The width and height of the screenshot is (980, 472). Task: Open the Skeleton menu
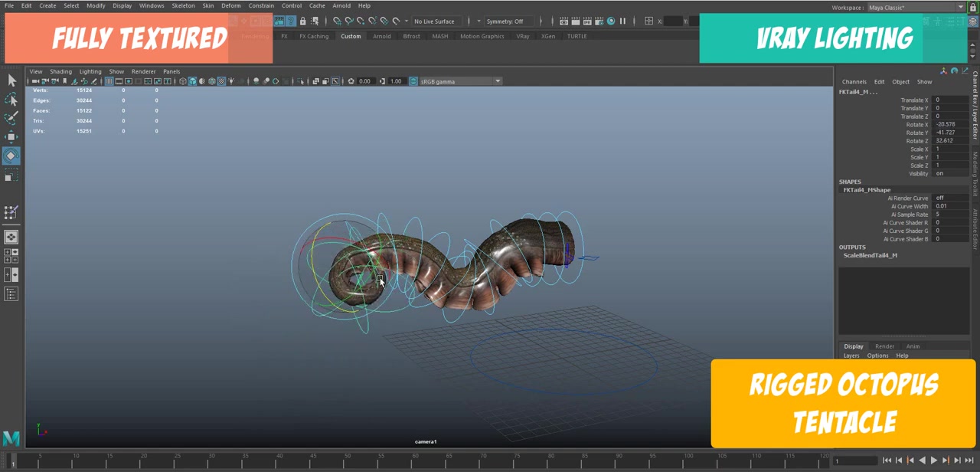coord(183,5)
